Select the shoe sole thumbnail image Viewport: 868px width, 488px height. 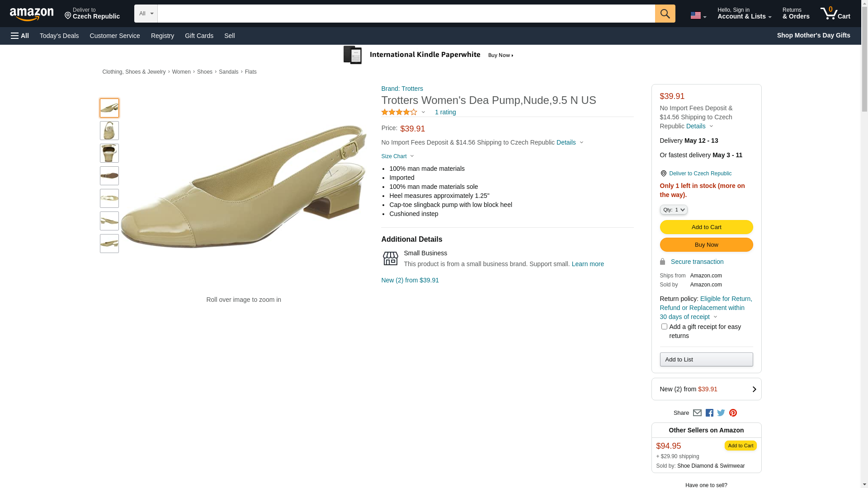tap(109, 176)
